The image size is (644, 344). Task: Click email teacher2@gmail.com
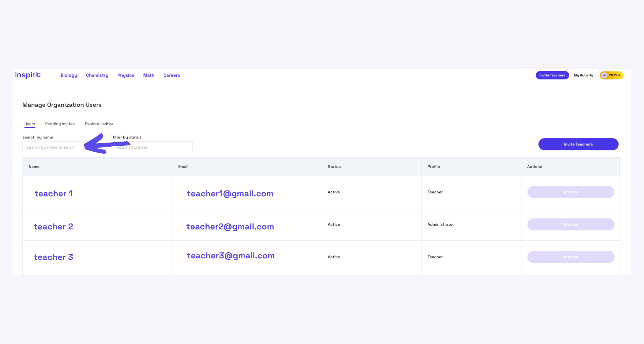(x=230, y=227)
